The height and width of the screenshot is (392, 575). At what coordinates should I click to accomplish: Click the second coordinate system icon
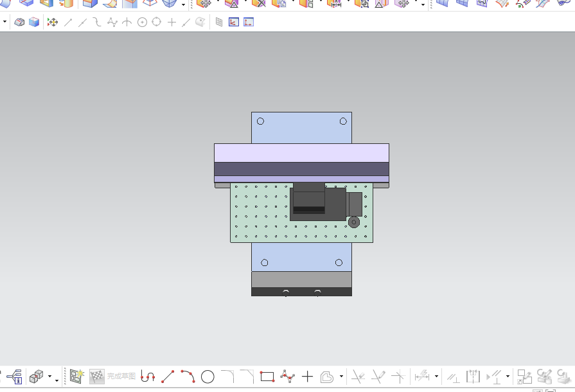pyautogui.click(x=249, y=22)
